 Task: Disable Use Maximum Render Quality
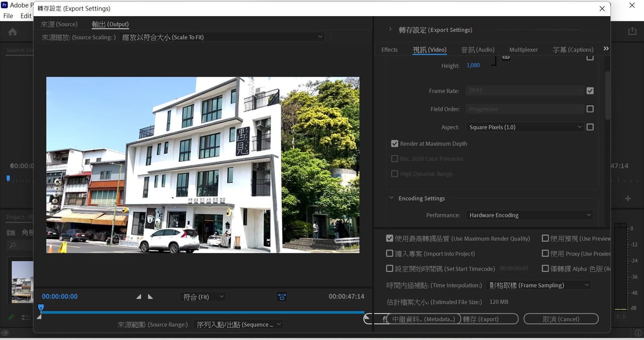tap(389, 238)
